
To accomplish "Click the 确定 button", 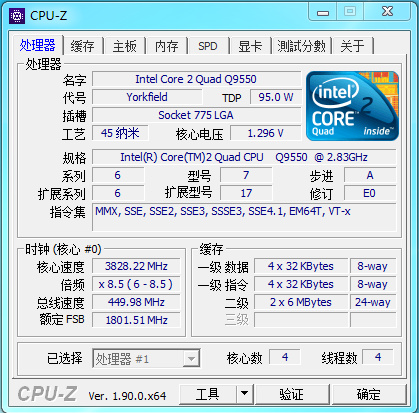I will tap(369, 394).
